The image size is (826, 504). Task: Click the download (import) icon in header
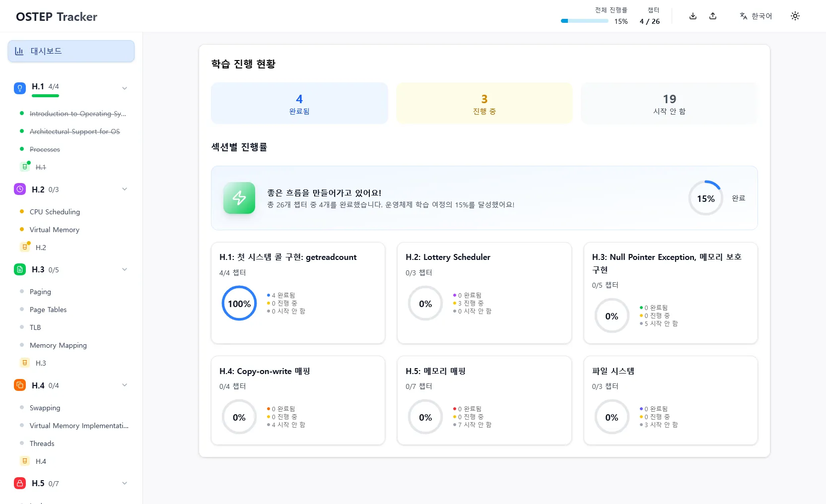click(x=693, y=16)
